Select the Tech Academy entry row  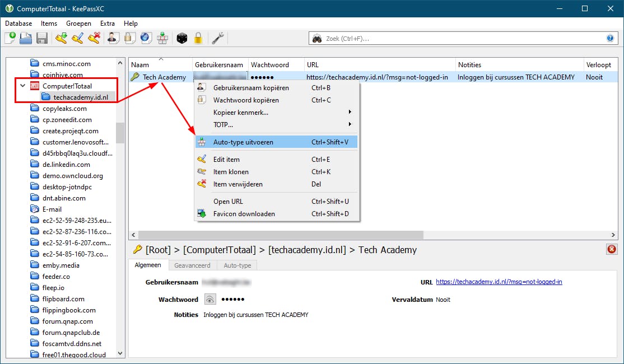click(373, 77)
